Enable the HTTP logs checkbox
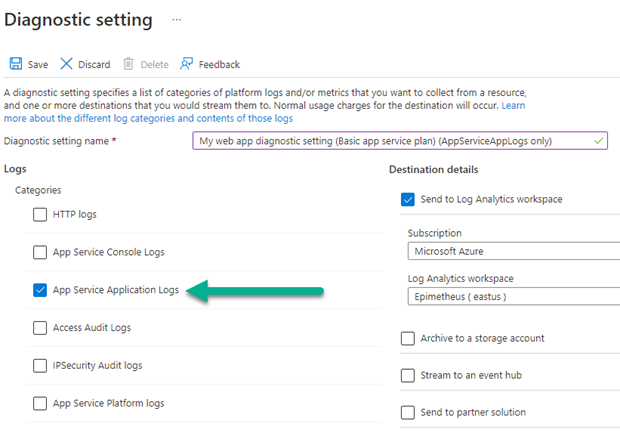This screenshot has height=436, width=620. click(x=40, y=214)
